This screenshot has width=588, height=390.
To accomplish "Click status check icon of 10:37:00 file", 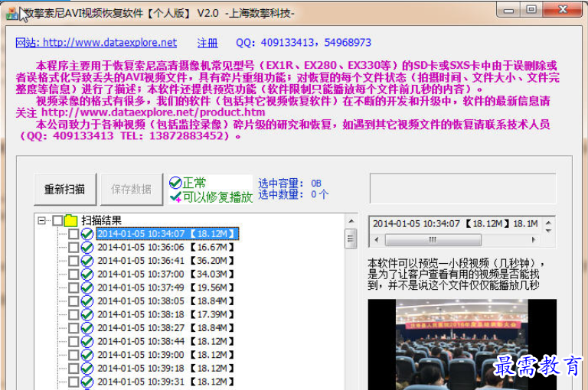I will point(87,275).
